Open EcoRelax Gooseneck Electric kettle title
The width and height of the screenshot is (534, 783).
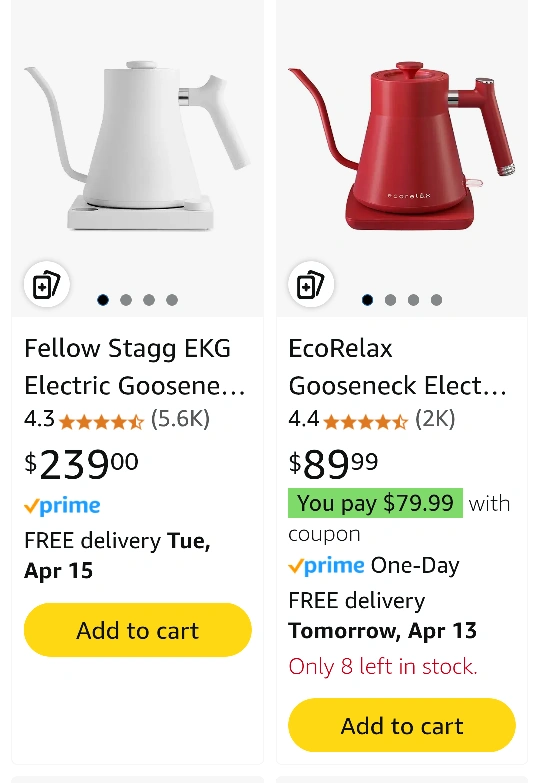[398, 367]
